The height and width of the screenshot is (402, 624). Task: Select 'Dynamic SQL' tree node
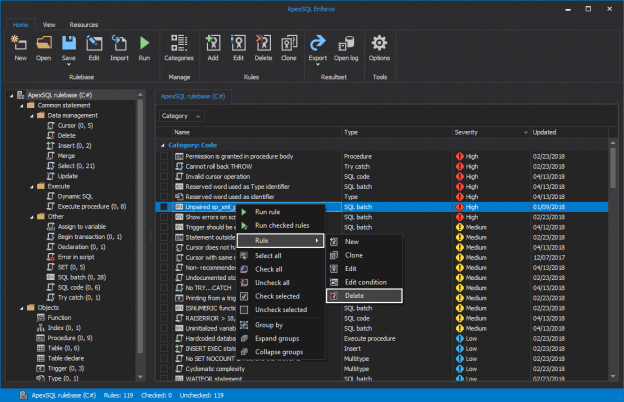click(x=75, y=196)
